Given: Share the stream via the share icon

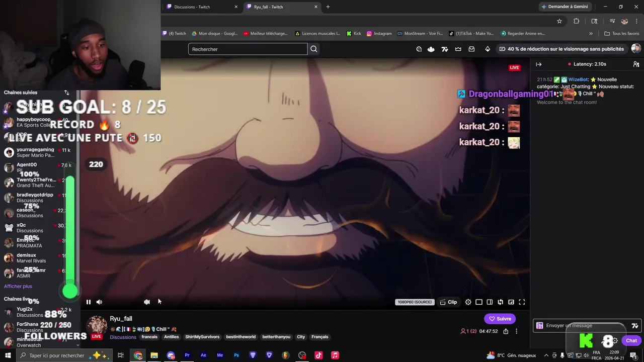Looking at the screenshot, I should click(506, 331).
